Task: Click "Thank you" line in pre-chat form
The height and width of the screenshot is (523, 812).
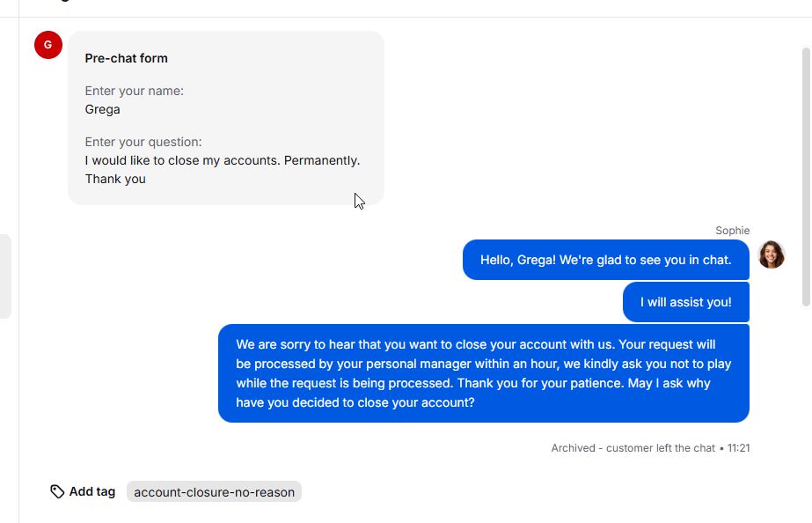Action: [115, 179]
